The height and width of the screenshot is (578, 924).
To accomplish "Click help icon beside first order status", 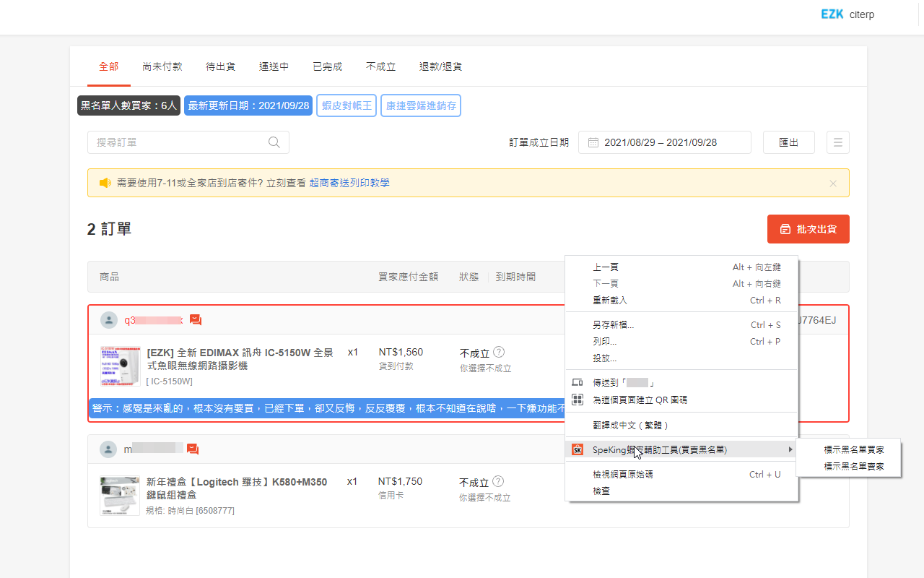I will pos(499,353).
